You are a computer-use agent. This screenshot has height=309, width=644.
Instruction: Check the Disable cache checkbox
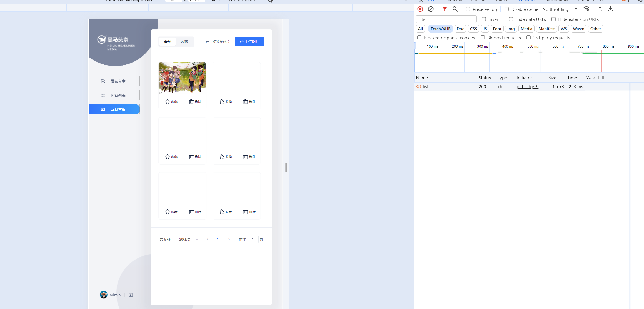(x=507, y=9)
